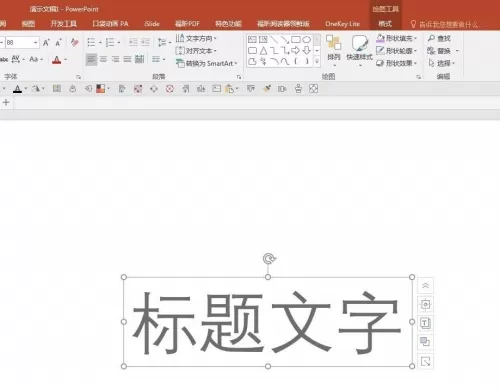This screenshot has height=390, width=500.
Task: Justify the paragraph text
Action: click(x=127, y=59)
